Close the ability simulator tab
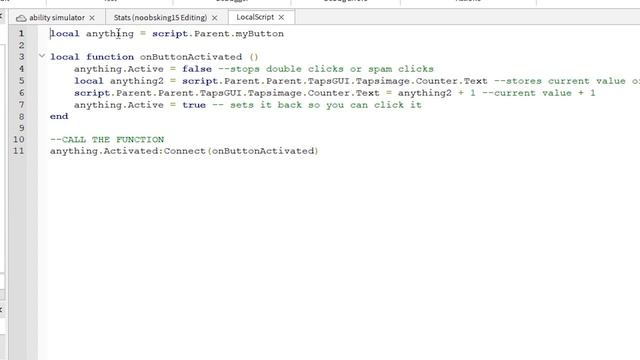The image size is (640, 360). click(92, 18)
